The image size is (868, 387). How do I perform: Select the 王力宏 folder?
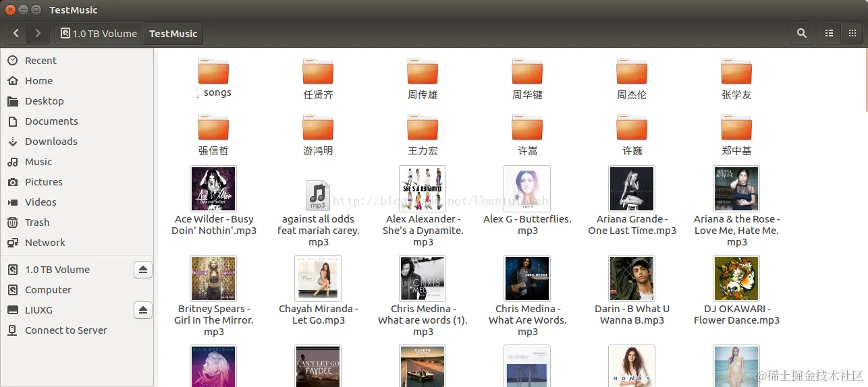423,135
